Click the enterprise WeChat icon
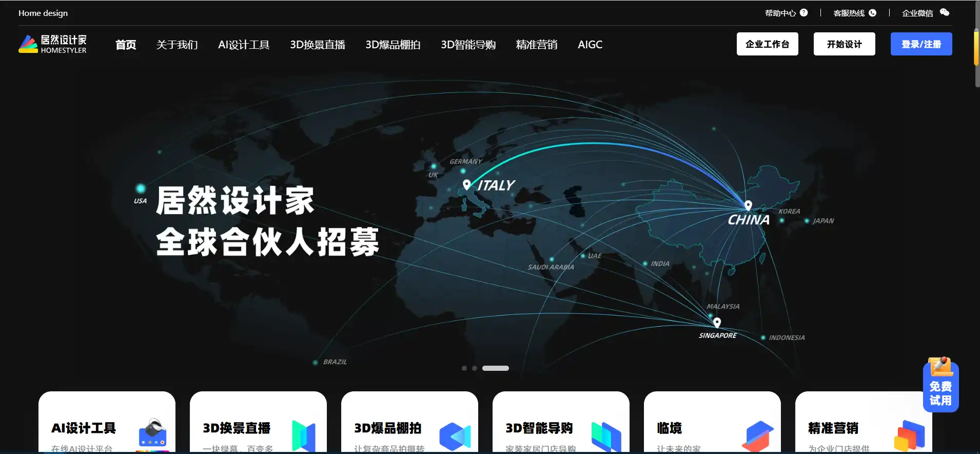Viewport: 980px width, 454px height. [945, 12]
